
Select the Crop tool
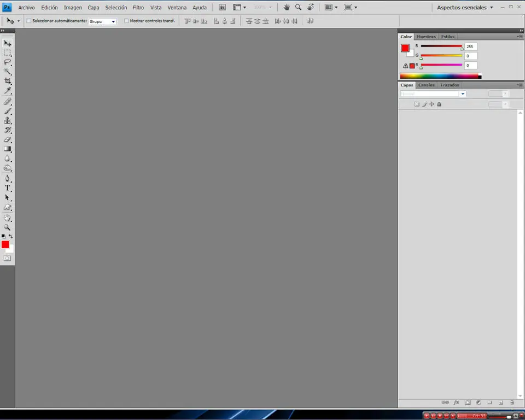[7, 81]
